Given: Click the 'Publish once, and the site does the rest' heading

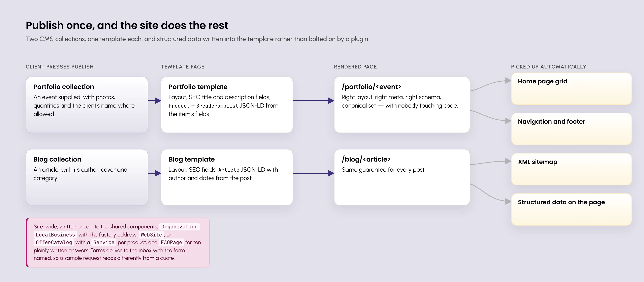Looking at the screenshot, I should click(x=127, y=25).
